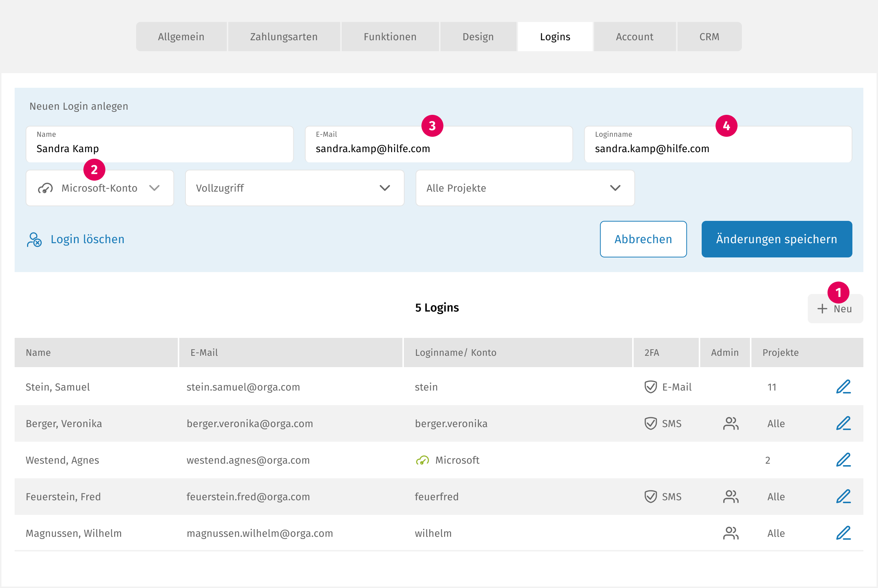The width and height of the screenshot is (878, 588).
Task: Expand the Microsoft-Konto dropdown
Action: click(x=100, y=188)
